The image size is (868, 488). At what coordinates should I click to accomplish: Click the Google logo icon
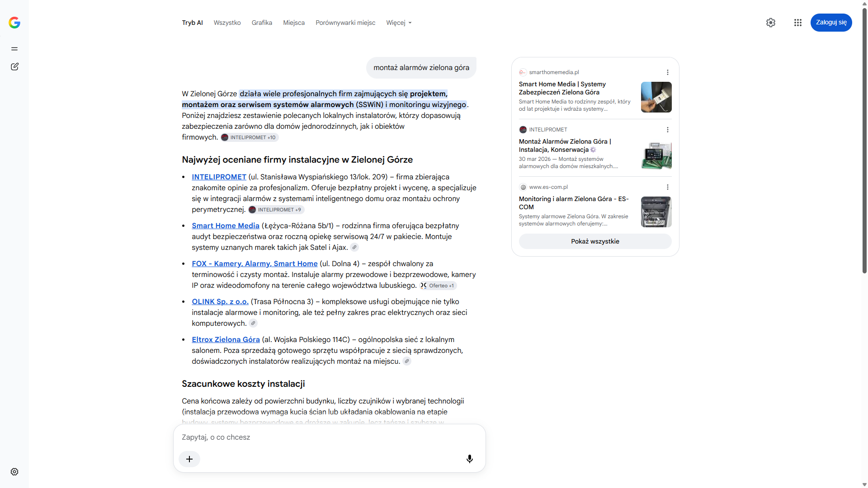click(14, 23)
